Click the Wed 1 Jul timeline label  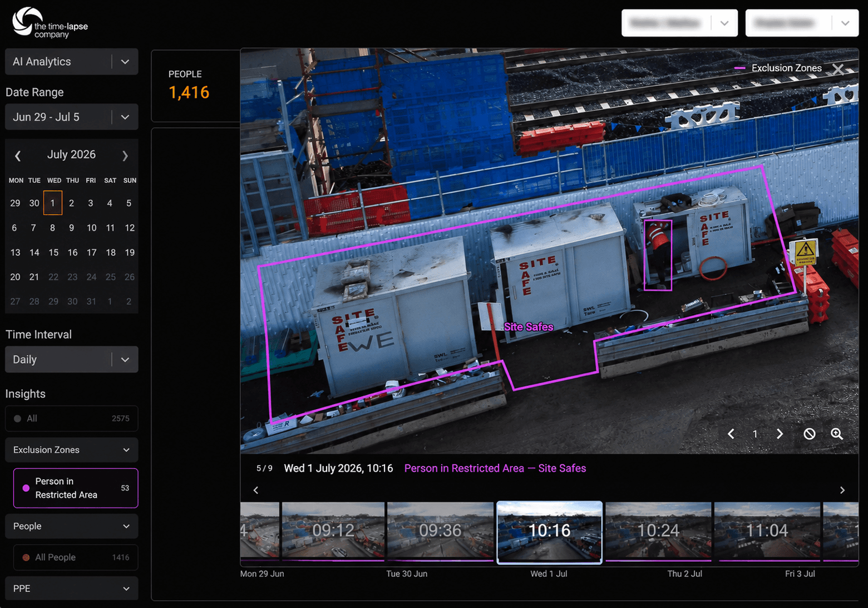coord(549,574)
